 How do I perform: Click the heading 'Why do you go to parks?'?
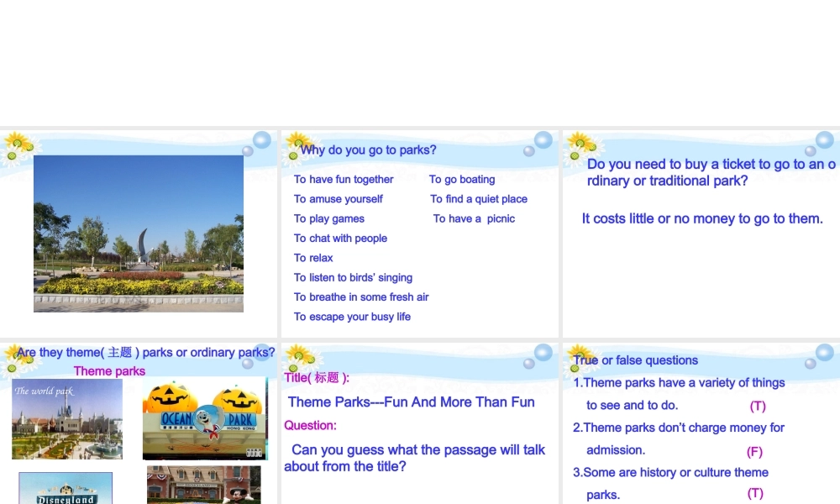coord(368,150)
